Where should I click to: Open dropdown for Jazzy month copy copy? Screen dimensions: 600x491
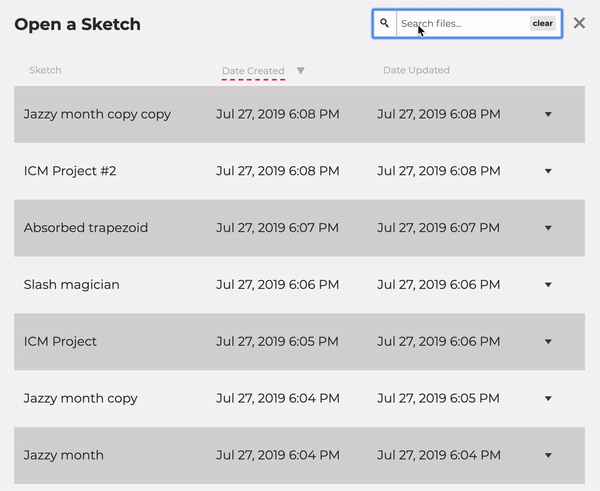(548, 114)
